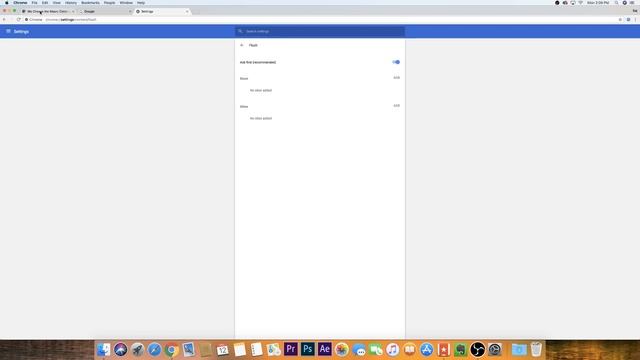Open Calendar from the dock

pyautogui.click(x=222, y=349)
